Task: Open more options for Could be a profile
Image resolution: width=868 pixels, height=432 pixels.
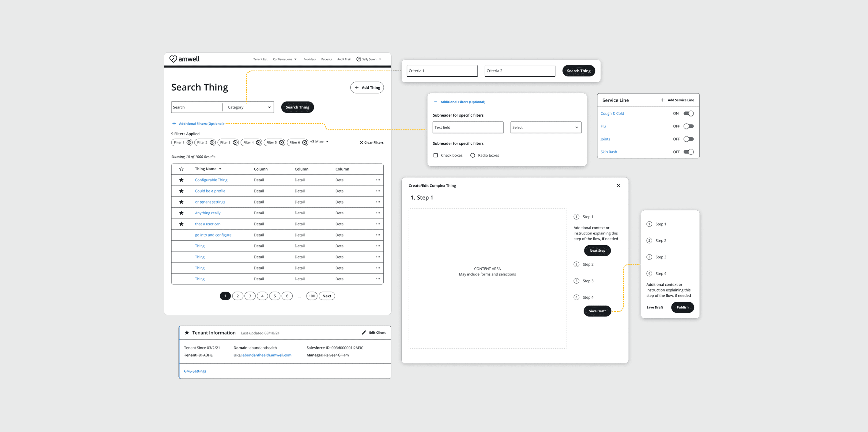Action: [x=378, y=191]
